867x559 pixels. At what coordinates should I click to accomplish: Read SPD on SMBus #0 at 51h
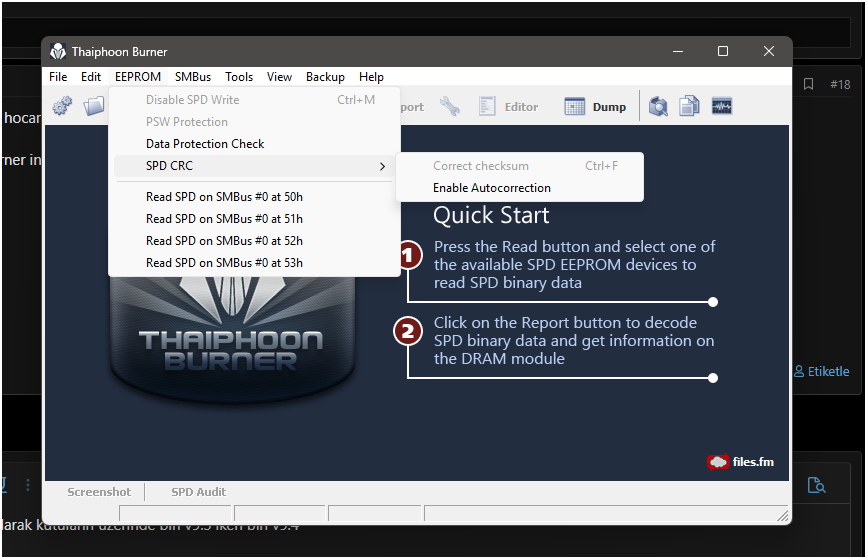254,219
